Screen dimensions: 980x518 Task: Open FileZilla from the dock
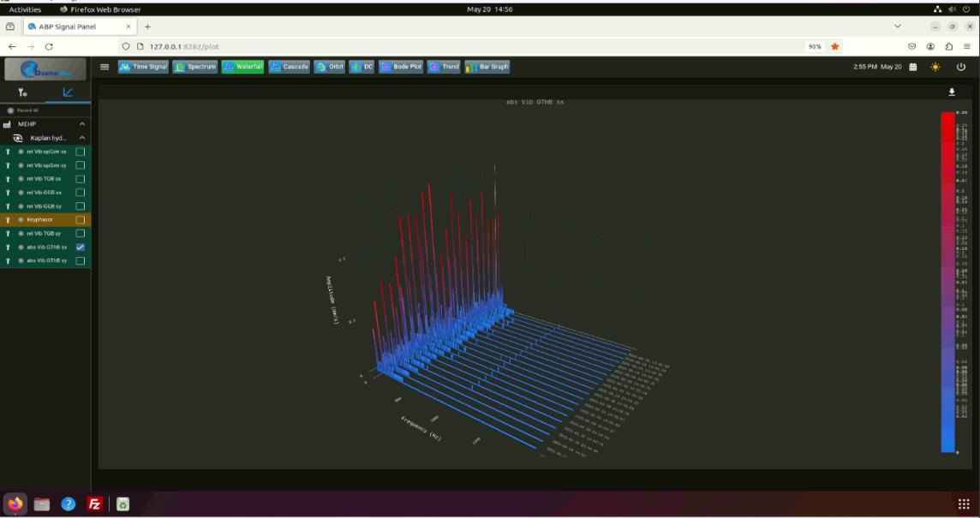(95, 503)
